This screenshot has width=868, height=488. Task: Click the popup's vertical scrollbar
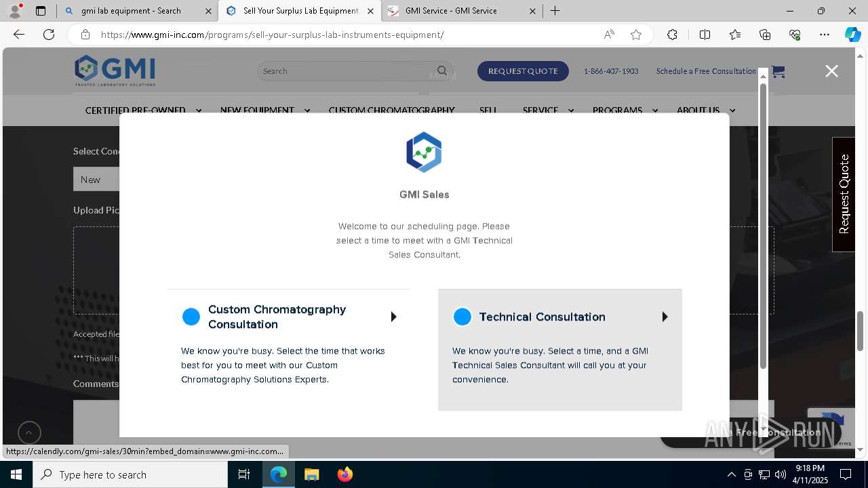[763, 226]
